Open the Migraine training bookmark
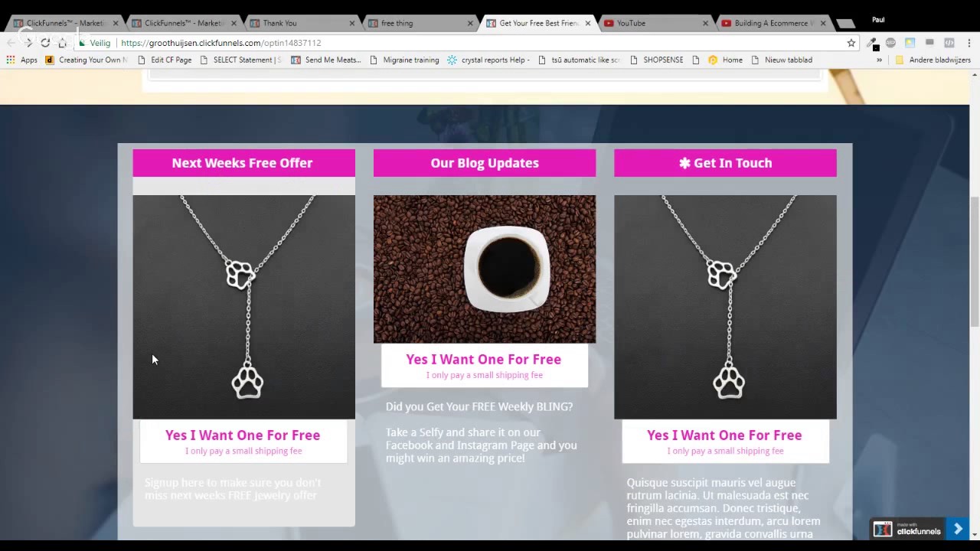The width and height of the screenshot is (980, 551). coord(403,60)
